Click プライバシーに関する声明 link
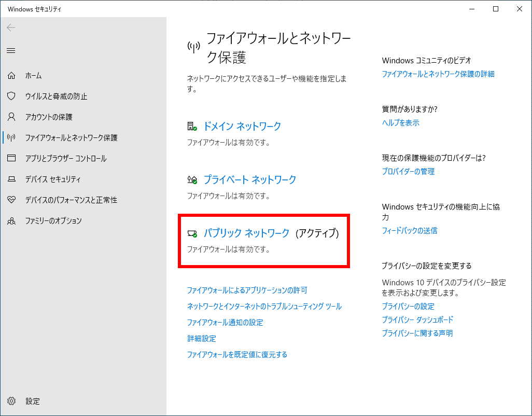532x416 pixels. coord(417,333)
